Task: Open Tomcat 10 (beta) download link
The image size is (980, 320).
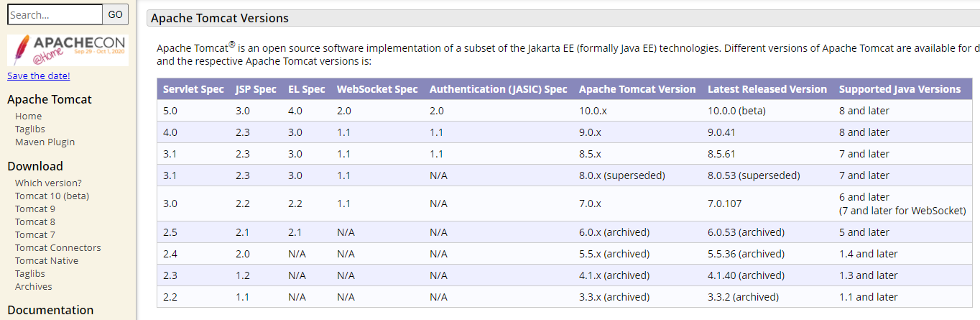Action: tap(52, 196)
